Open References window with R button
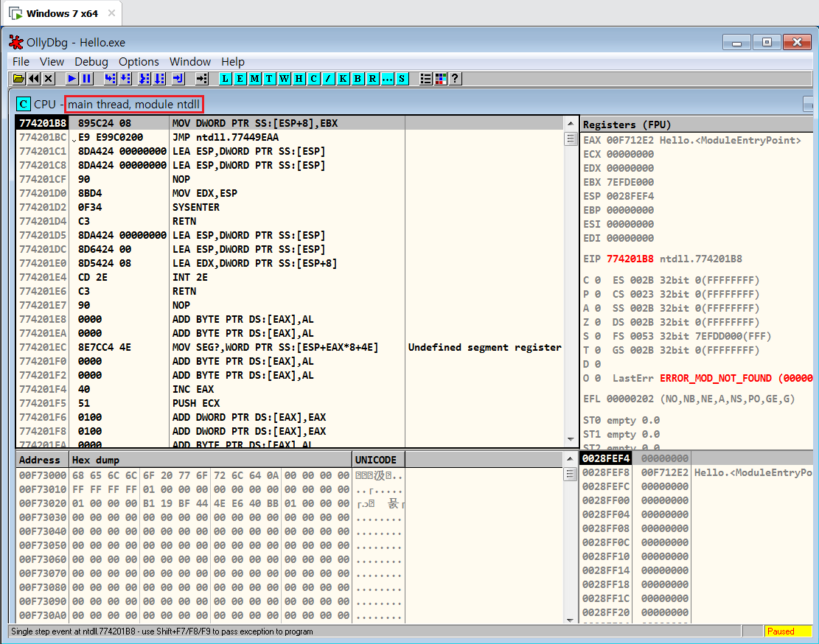This screenshot has width=819, height=644. click(372, 79)
